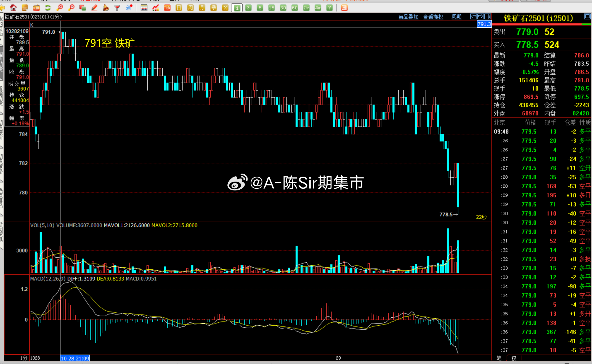Toggle the 5-minute period button
The width and height of the screenshot is (592, 364).
pyautogui.click(x=260, y=8)
